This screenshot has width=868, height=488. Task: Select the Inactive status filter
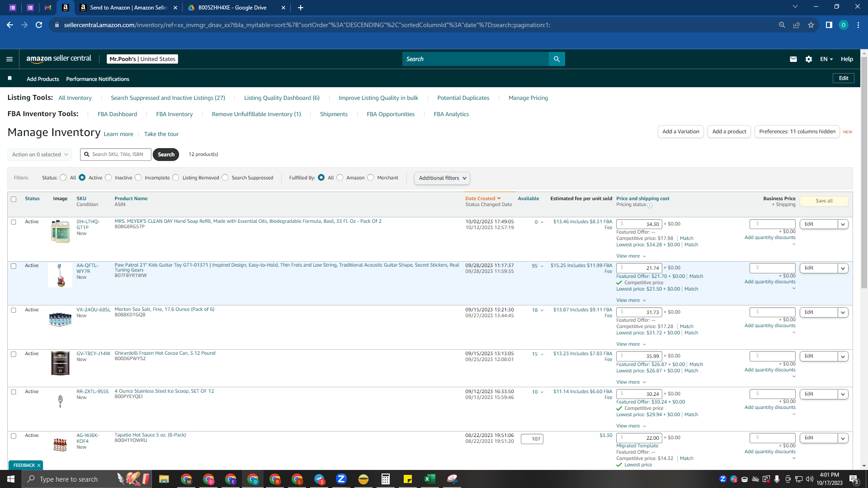point(108,178)
